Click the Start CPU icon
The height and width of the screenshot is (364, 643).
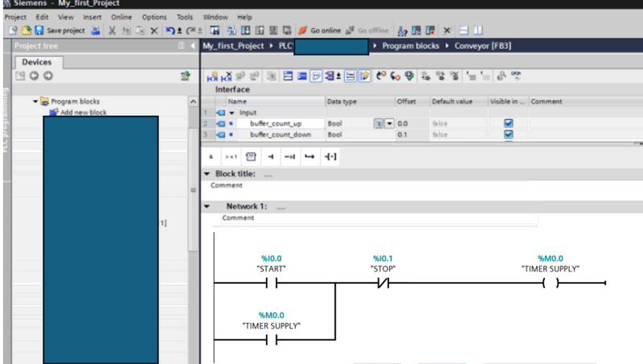pos(416,31)
